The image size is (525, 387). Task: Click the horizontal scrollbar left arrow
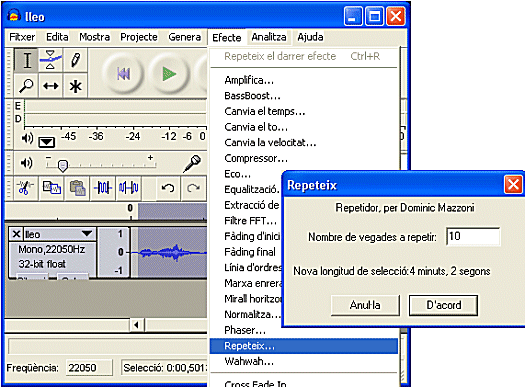point(136,325)
